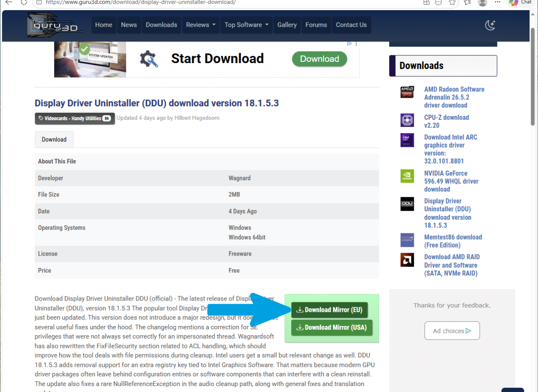Click Download Mirror (USA) button
Image resolution: width=538 pixels, height=392 pixels.
click(x=332, y=328)
